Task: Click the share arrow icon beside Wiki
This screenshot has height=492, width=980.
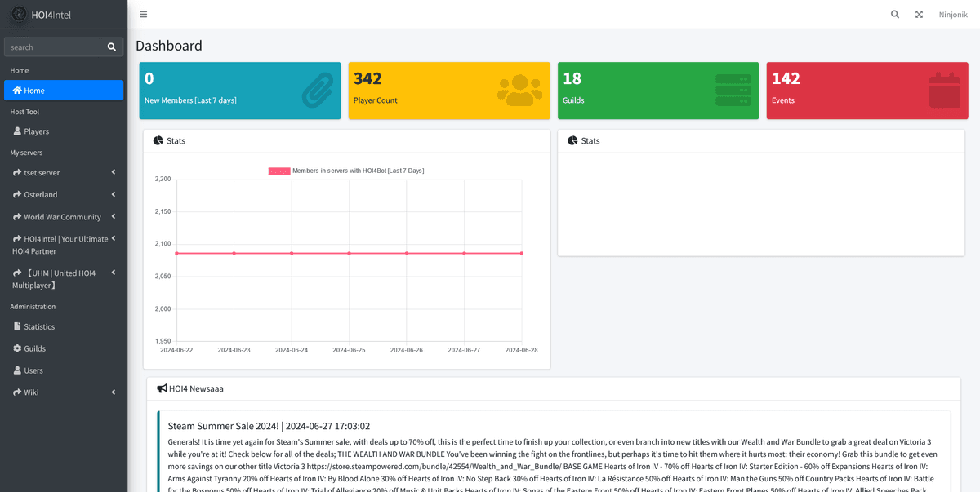Action: coord(17,392)
